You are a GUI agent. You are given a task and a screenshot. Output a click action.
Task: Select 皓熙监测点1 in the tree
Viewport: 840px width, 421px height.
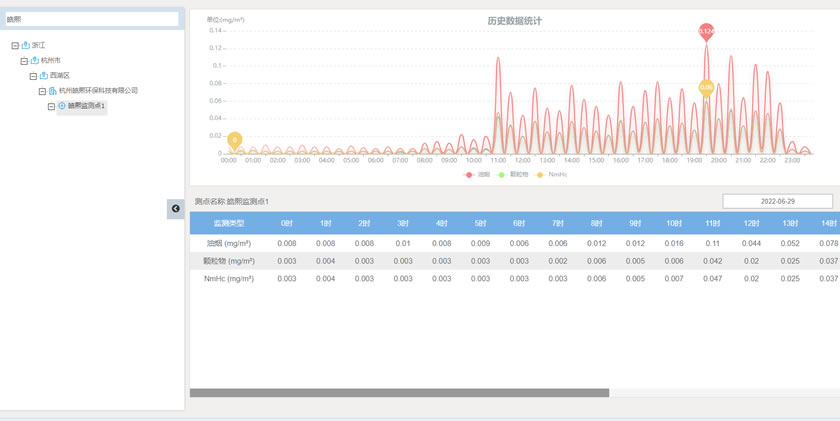86,106
